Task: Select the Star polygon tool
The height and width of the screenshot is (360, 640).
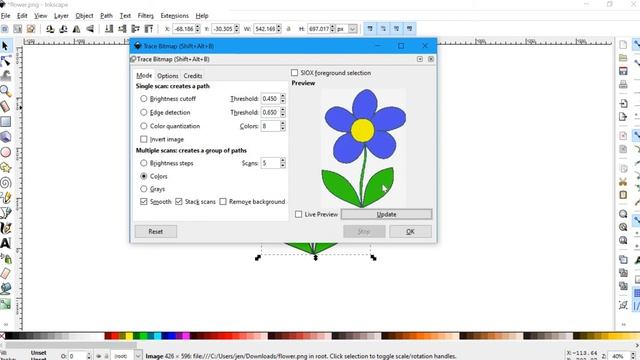Action: tap(5, 167)
